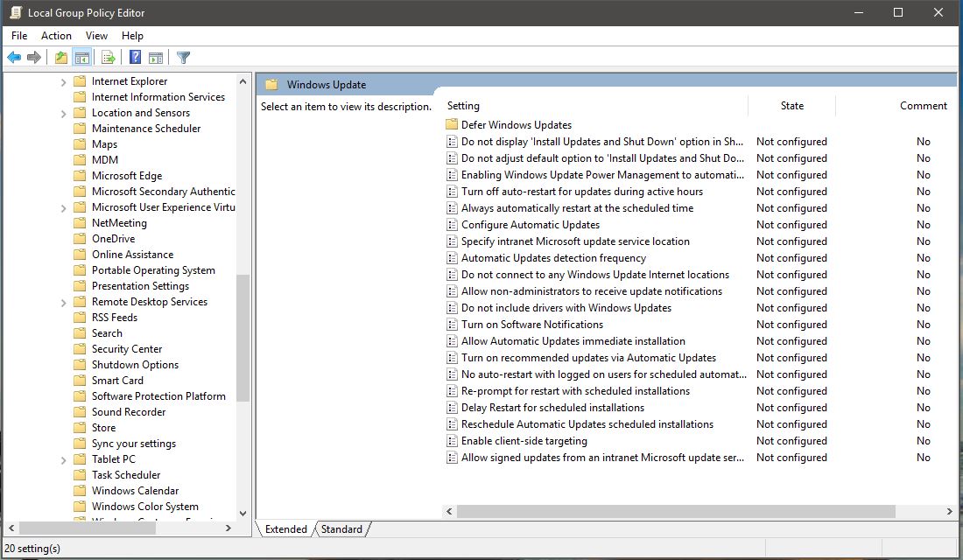This screenshot has width=963, height=560.
Task: Sort by the State column header
Action: click(x=791, y=106)
